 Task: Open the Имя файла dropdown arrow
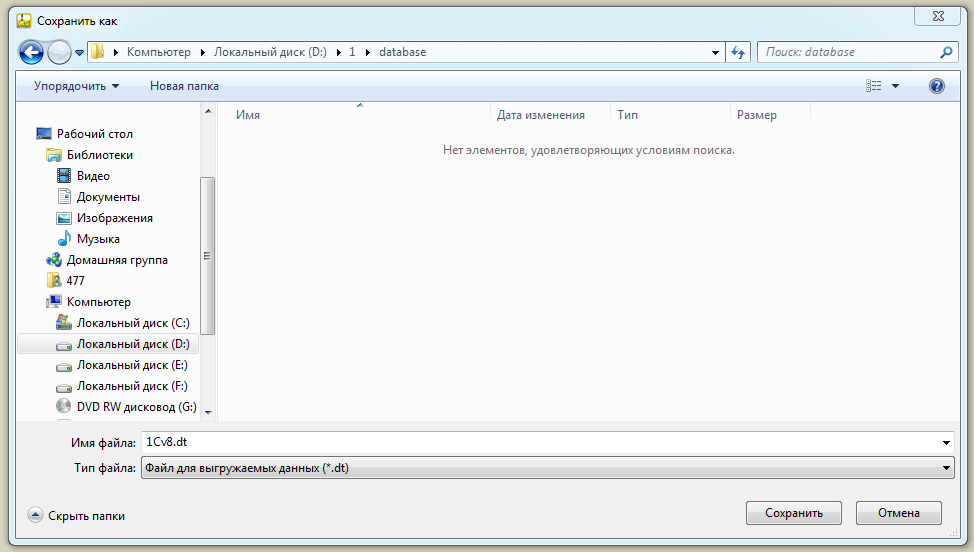946,443
